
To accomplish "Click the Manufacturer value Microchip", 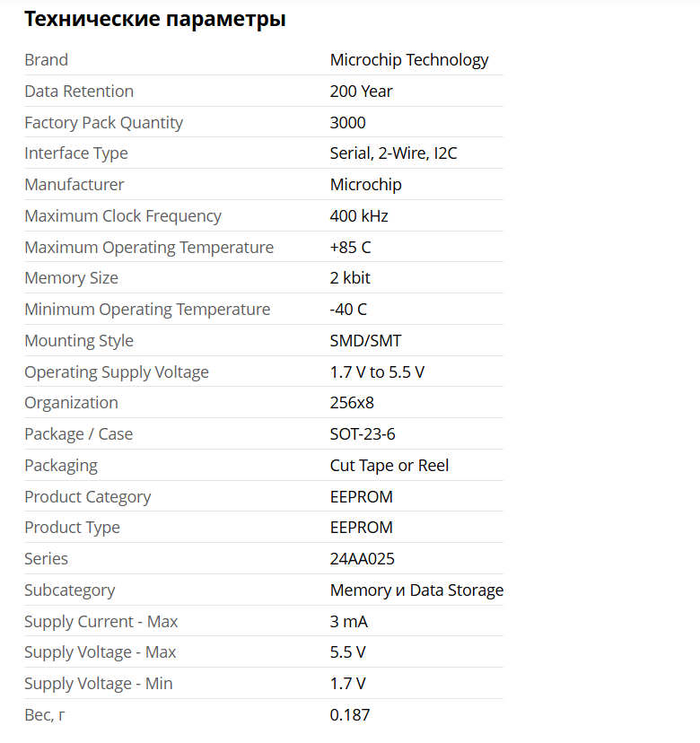I will (x=366, y=185).
